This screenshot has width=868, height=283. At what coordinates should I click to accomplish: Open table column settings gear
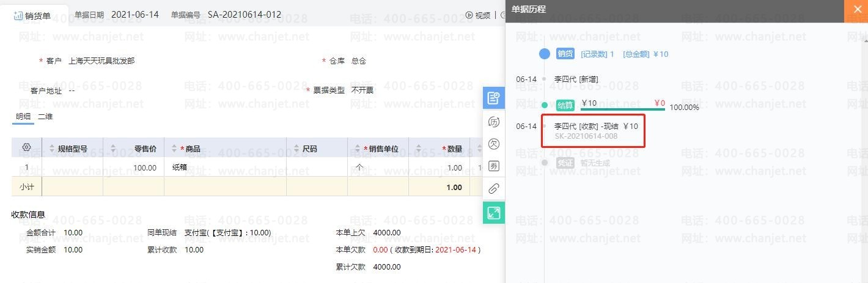(26, 148)
